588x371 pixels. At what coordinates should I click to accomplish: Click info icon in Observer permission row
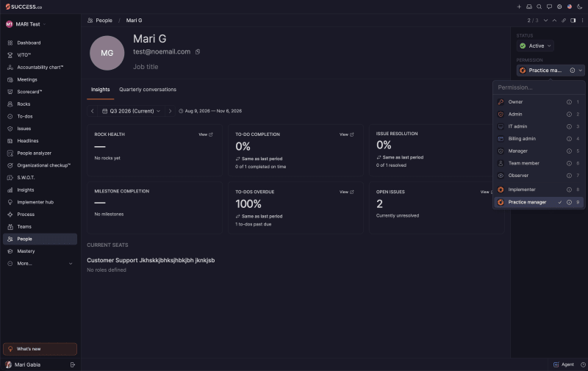(x=569, y=176)
